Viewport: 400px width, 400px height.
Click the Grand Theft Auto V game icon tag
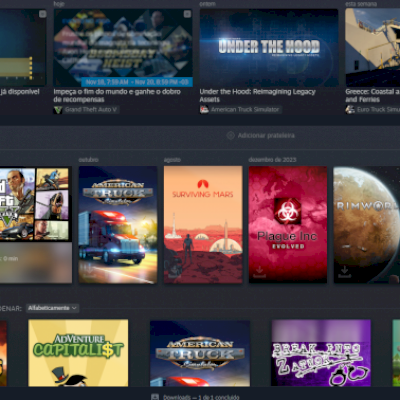(x=58, y=109)
